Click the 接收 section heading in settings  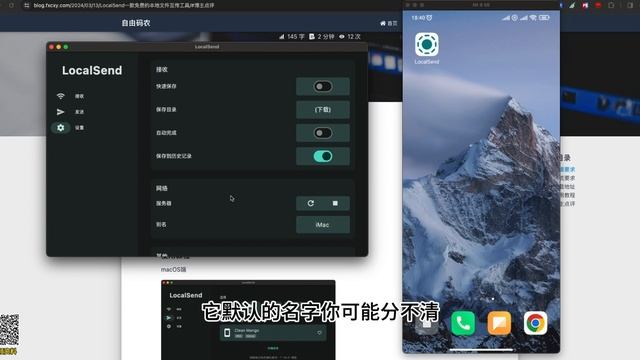[162, 69]
